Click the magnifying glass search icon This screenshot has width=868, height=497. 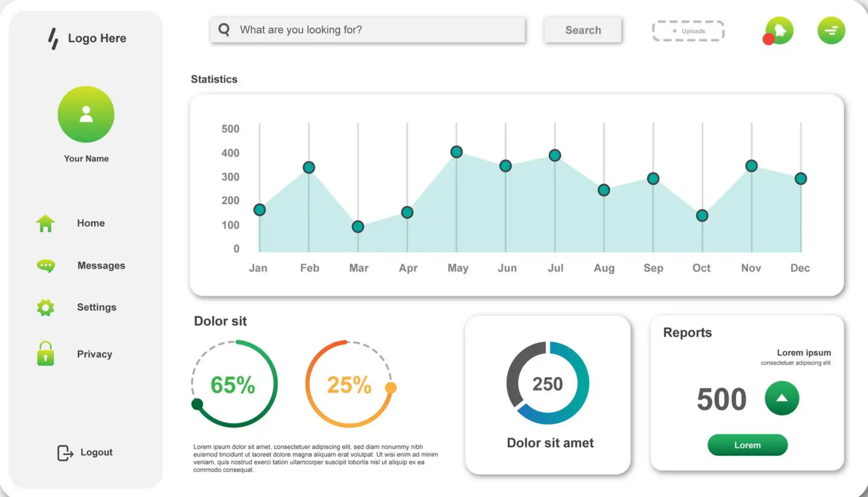224,30
